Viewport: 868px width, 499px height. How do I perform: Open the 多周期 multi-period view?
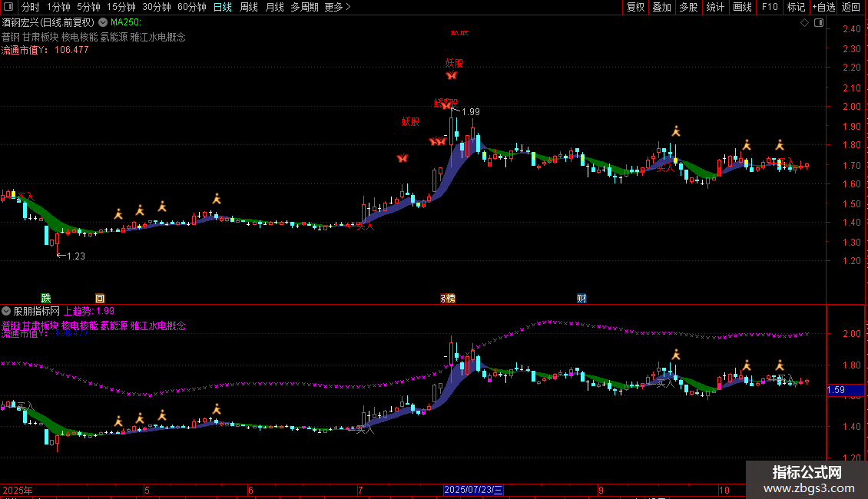pos(304,7)
